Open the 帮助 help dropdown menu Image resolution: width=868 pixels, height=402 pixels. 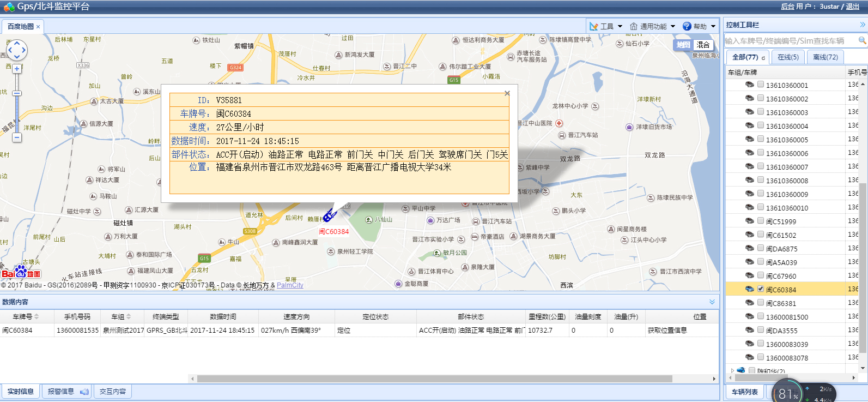click(x=699, y=26)
